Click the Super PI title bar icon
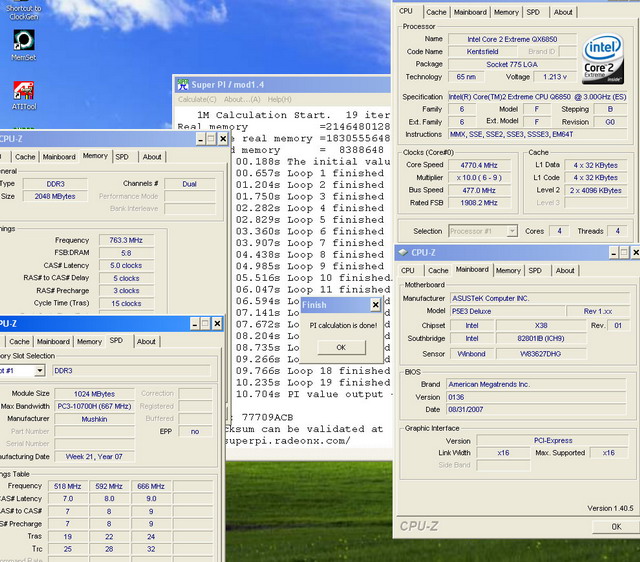Image resolution: width=640 pixels, height=562 pixels. click(x=183, y=85)
